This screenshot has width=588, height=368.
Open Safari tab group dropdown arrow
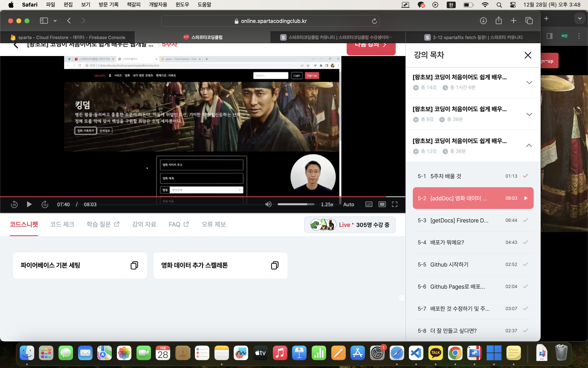(x=55, y=21)
